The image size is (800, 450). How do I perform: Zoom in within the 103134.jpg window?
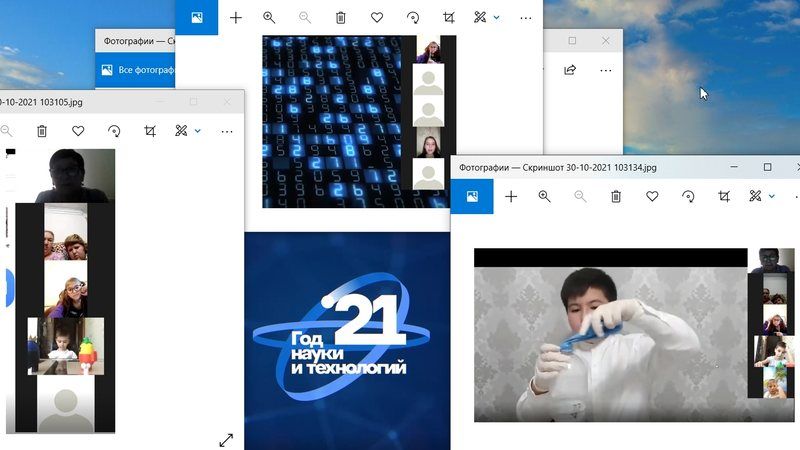[544, 196]
